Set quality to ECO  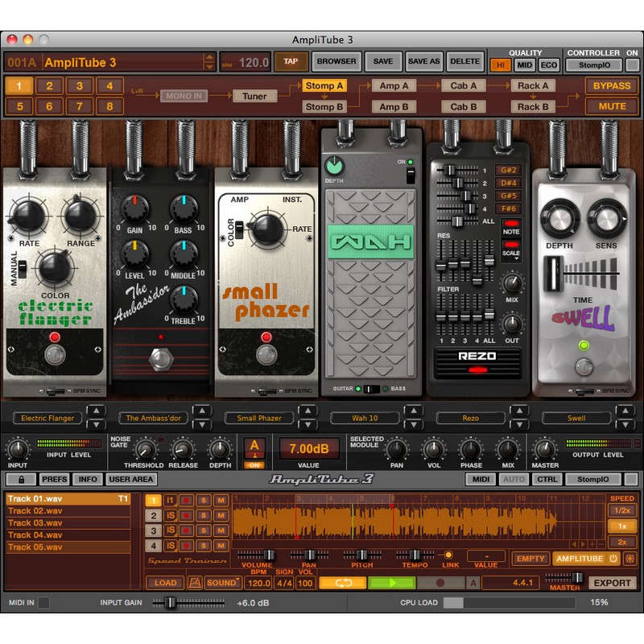click(x=549, y=65)
